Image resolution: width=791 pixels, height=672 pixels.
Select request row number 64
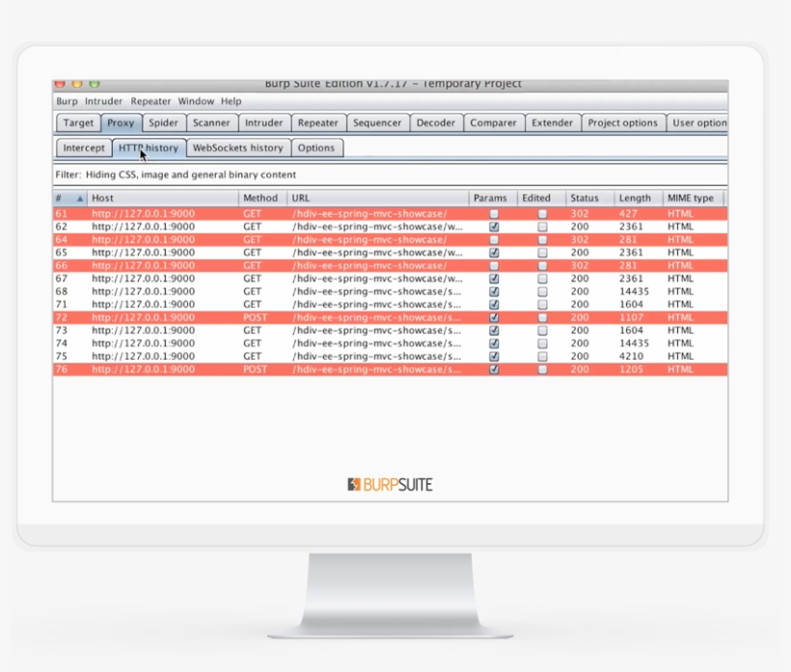pos(390,239)
